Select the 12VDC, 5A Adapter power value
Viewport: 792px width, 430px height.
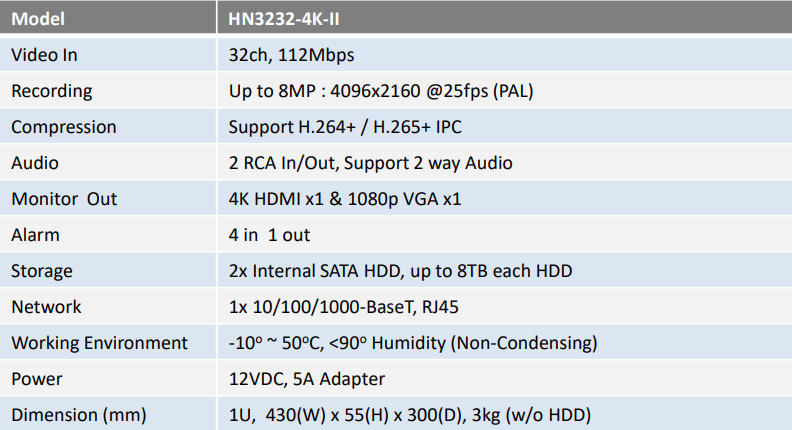coord(307,379)
